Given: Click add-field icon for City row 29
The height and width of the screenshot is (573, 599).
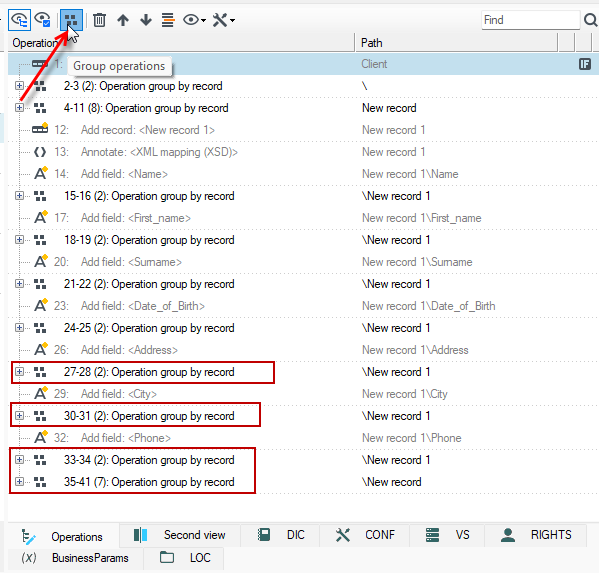Looking at the screenshot, I should [x=40, y=393].
